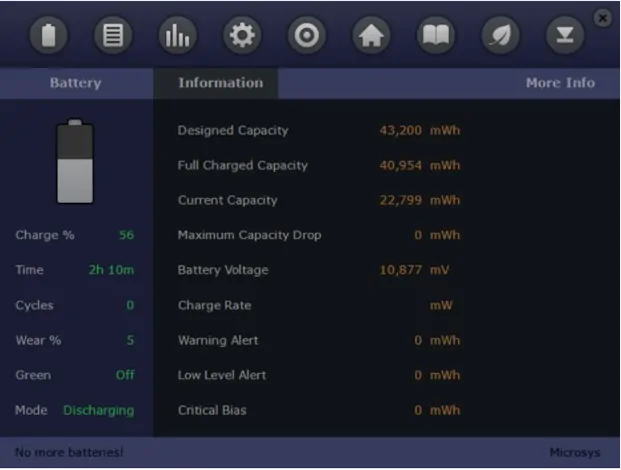Select the Designed Capacity row

point(319,130)
